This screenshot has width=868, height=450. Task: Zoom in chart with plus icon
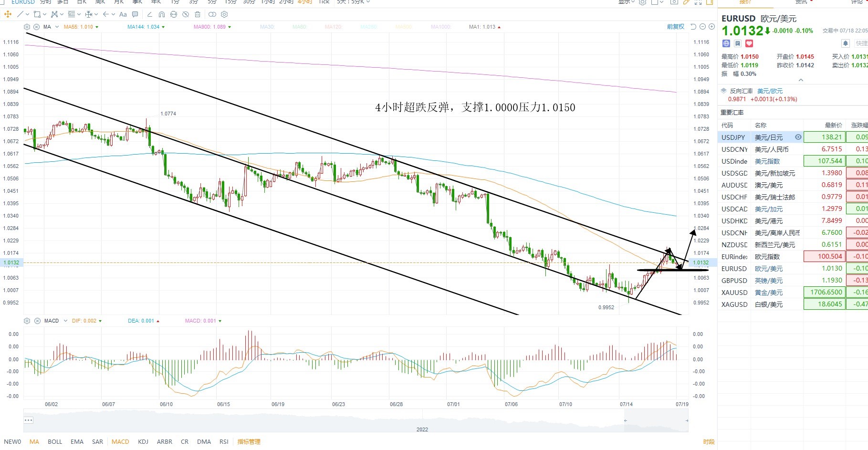click(x=711, y=27)
